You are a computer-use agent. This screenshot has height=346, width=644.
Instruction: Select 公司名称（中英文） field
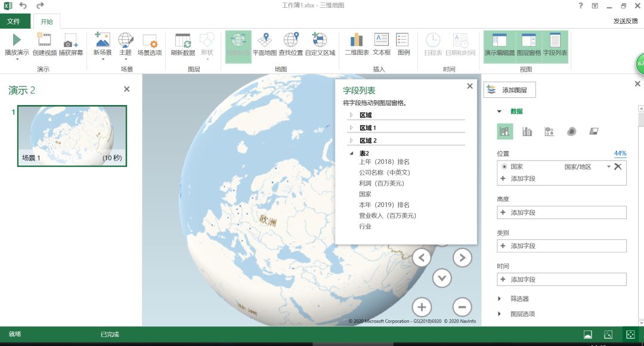pos(385,172)
